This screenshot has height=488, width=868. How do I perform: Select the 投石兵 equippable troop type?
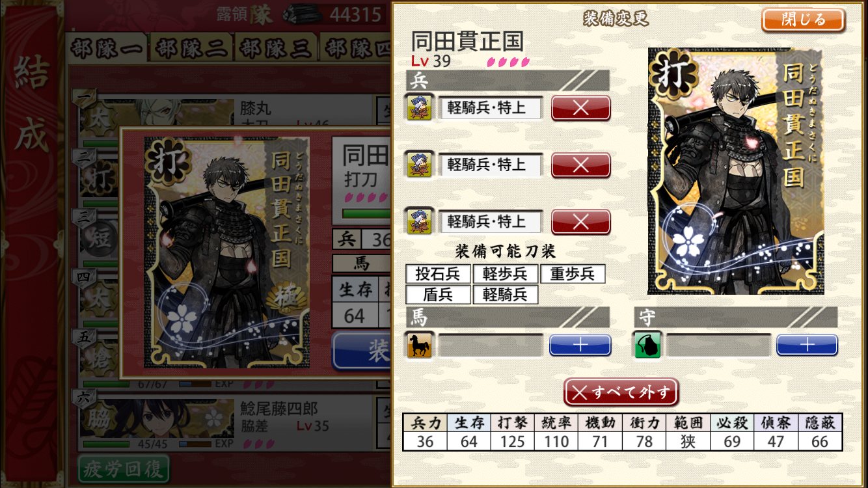[x=438, y=274]
